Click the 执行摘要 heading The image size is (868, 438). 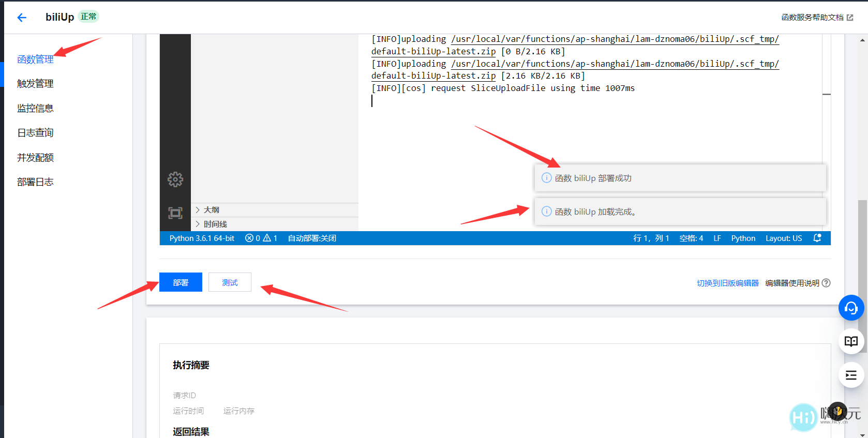191,365
